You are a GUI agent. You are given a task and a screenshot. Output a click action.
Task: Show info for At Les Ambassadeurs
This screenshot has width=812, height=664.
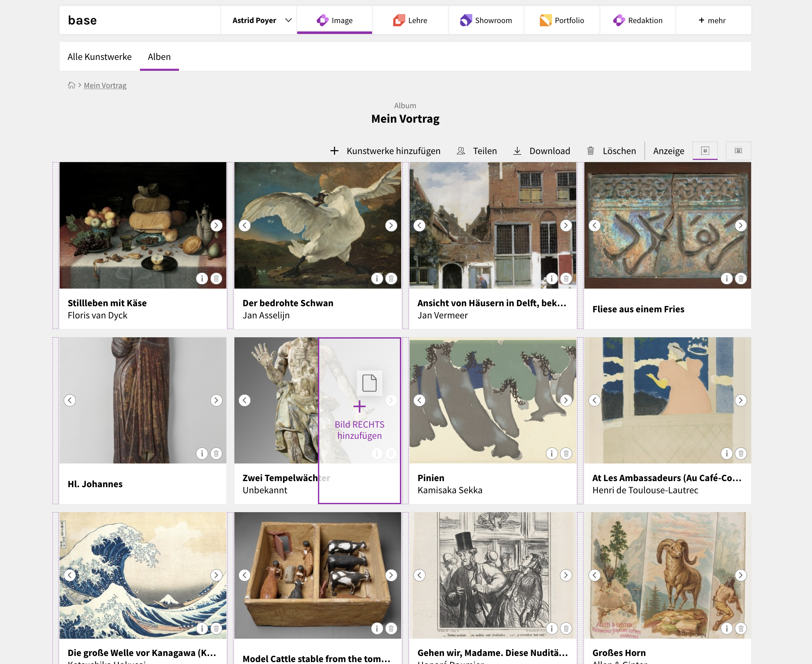coord(727,453)
